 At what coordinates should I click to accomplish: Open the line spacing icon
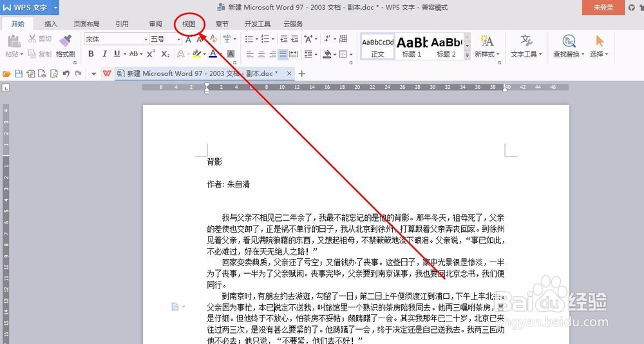point(308,54)
